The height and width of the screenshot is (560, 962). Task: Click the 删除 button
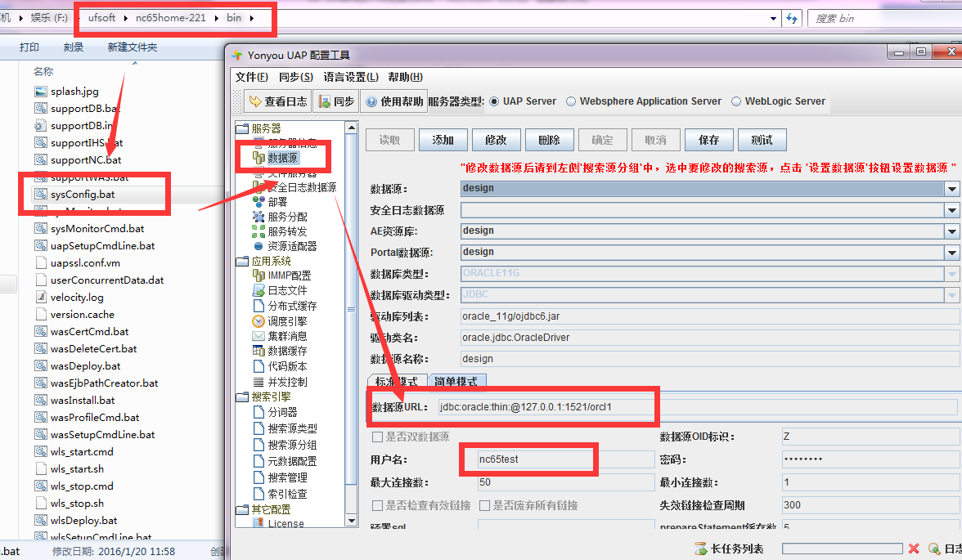(549, 140)
